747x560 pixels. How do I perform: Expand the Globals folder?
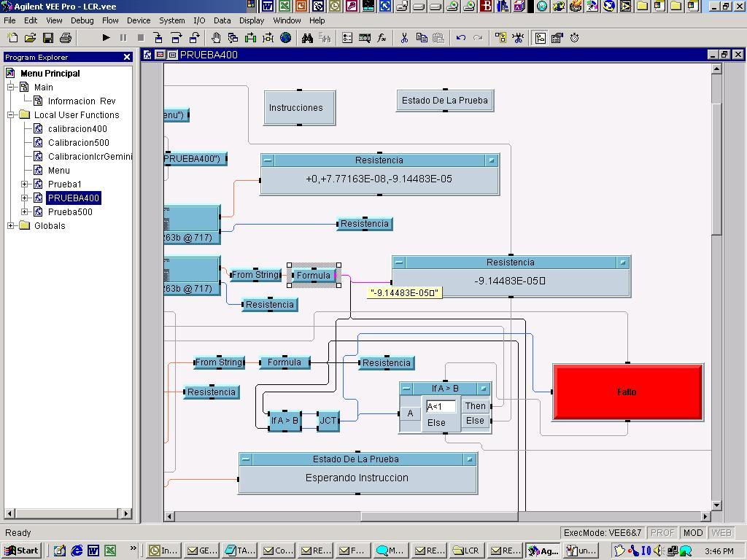pos(11,226)
